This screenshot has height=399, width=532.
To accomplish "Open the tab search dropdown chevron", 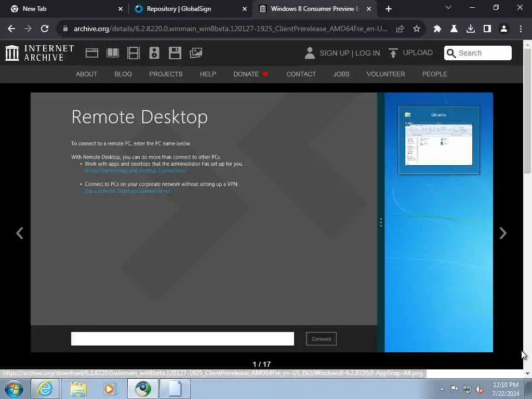I will tap(448, 7).
